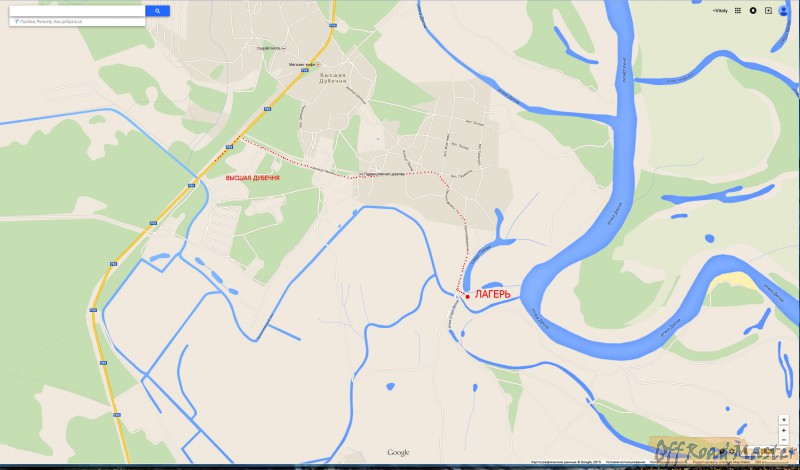Click the red ВЫСШАЯ ДУБЕЧНЯ label
Image resolution: width=800 pixels, height=470 pixels.
pos(253,178)
